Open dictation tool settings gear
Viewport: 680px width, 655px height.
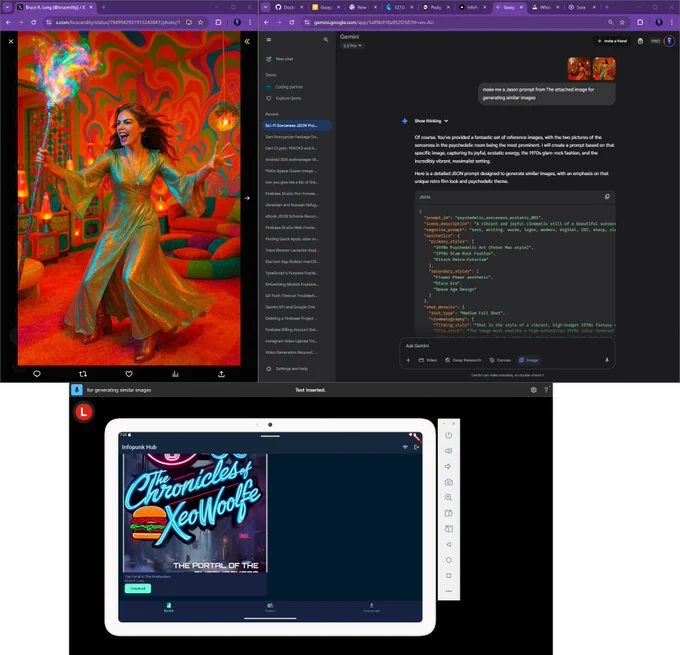(533, 390)
